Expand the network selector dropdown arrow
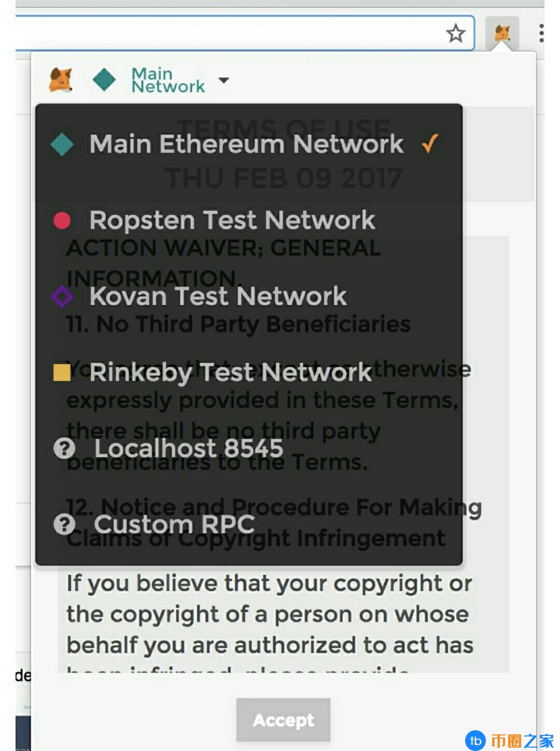560x751 pixels. pyautogui.click(x=224, y=80)
